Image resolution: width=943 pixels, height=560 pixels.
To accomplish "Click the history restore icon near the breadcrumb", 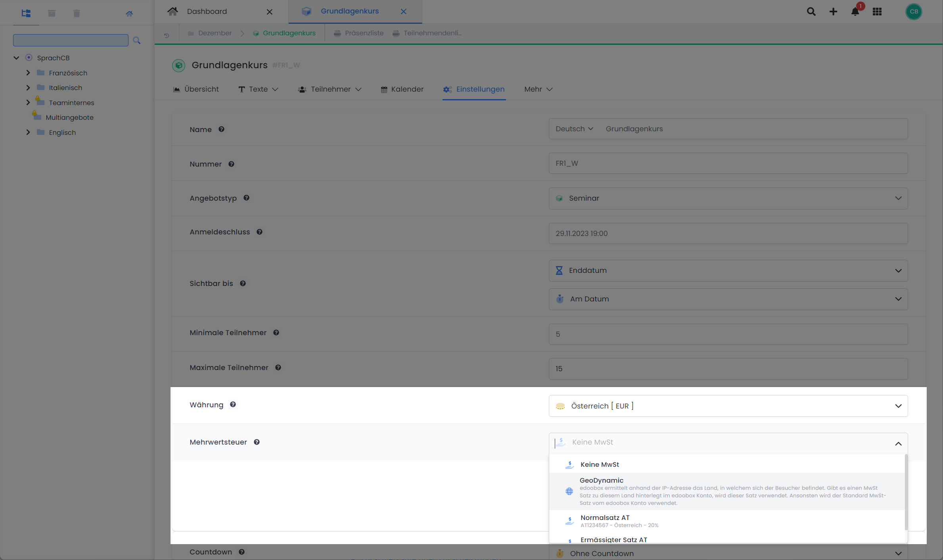I will click(166, 35).
